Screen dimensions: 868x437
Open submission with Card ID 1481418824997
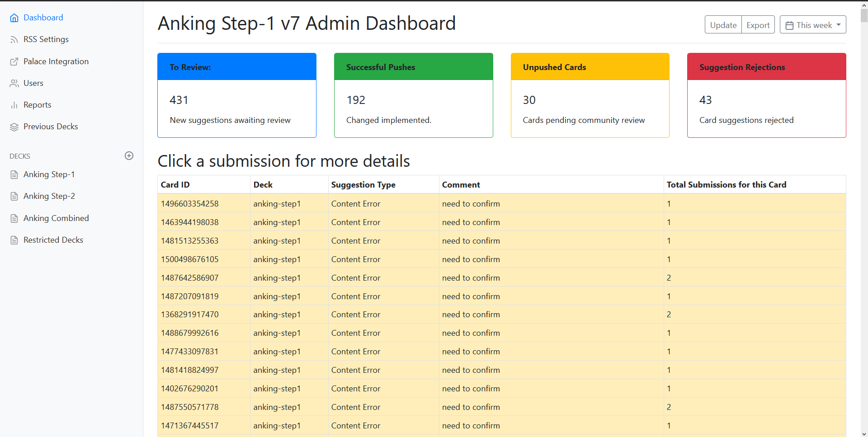(x=502, y=370)
